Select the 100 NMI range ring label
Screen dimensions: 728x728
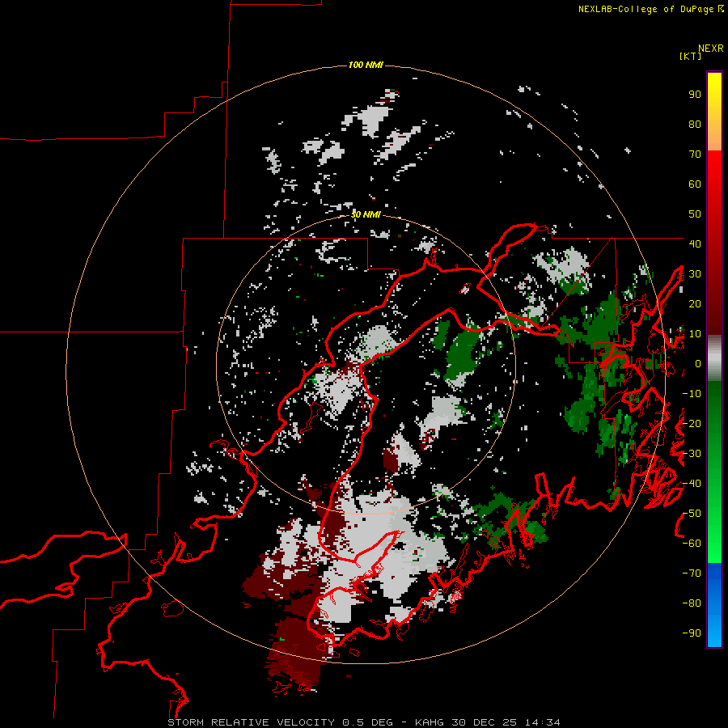click(x=366, y=65)
